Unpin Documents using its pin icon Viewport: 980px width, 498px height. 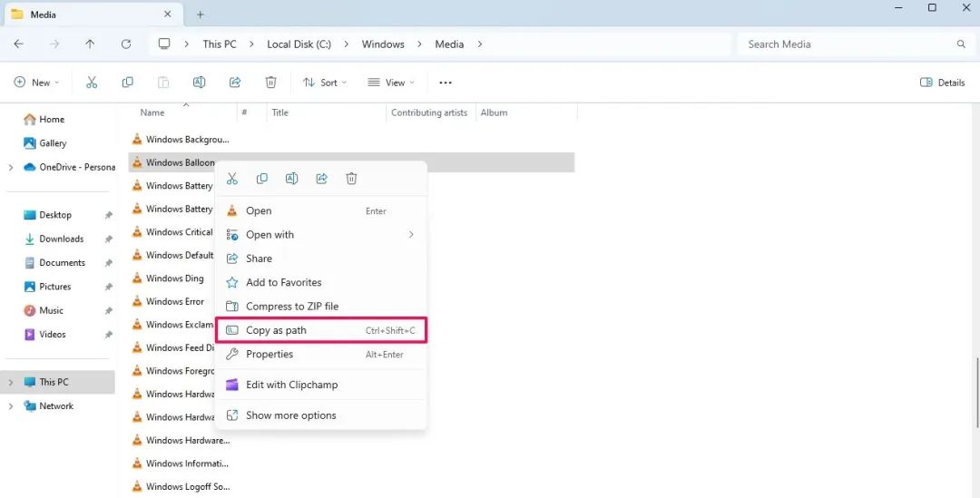pyautogui.click(x=108, y=263)
